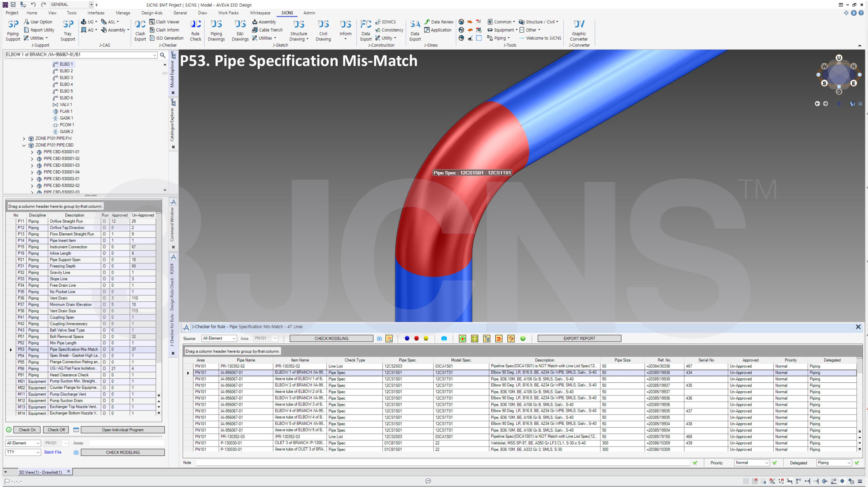Click the green refresh icon in J-Checker toolbar
The height and width of the screenshot is (488, 868).
[x=523, y=338]
